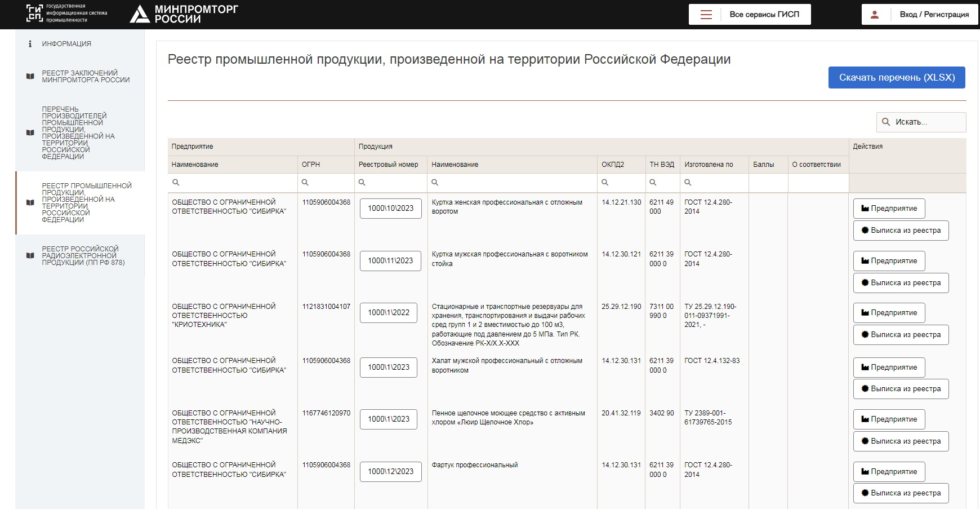
Task: Sort by the ОКПД2 column header
Action: click(x=621, y=165)
